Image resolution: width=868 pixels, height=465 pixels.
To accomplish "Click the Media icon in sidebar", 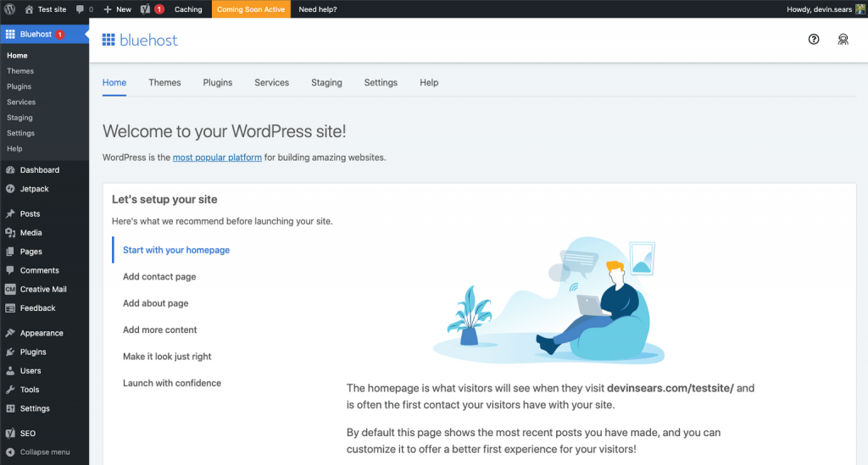I will 10,233.
